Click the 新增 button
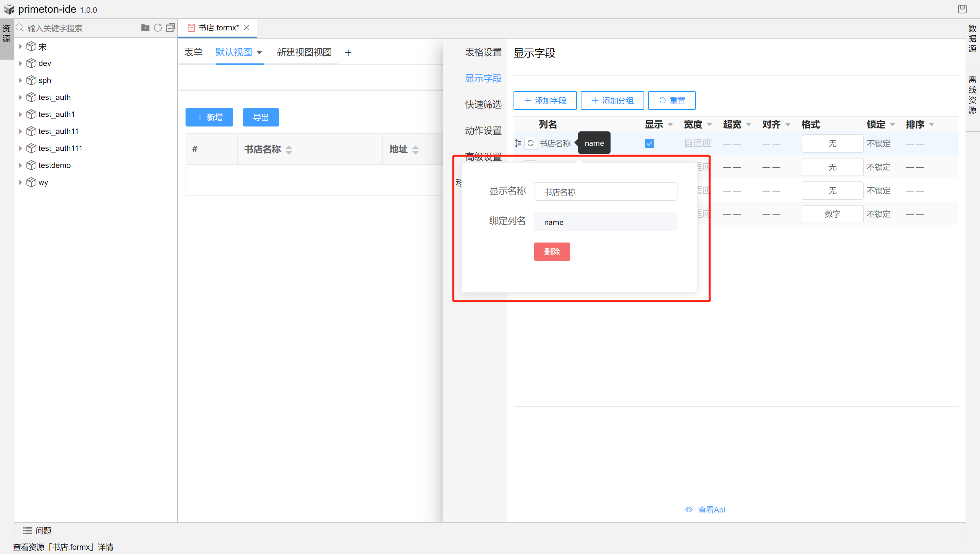This screenshot has height=555, width=980. pos(209,117)
